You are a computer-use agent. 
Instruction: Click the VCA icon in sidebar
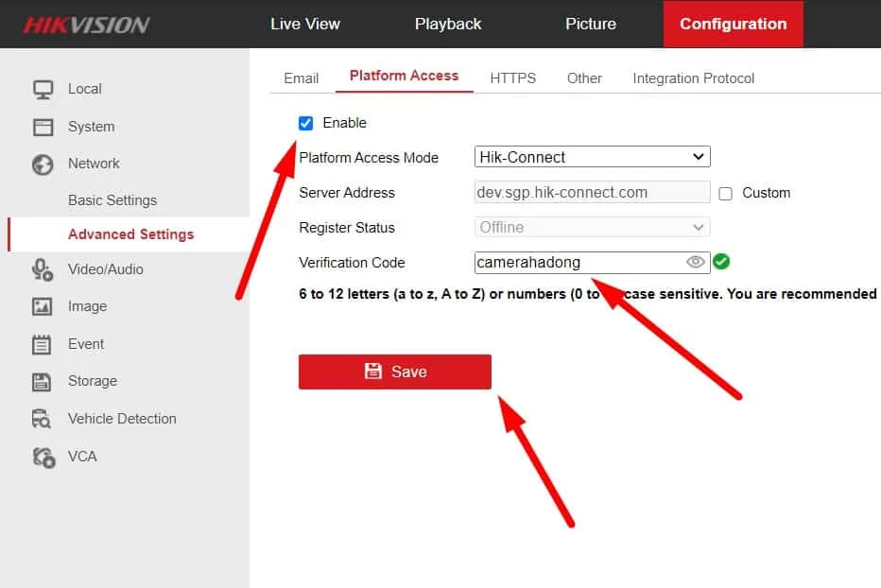[43, 457]
